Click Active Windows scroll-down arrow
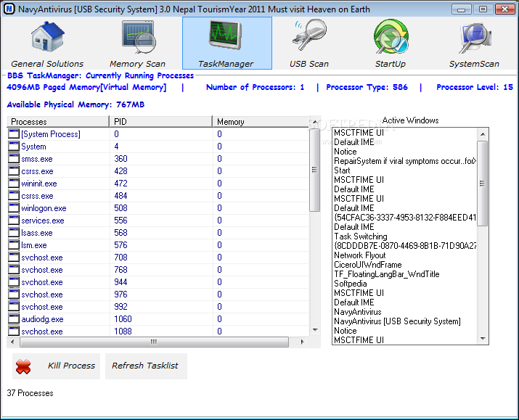The image size is (519, 420). [x=483, y=338]
